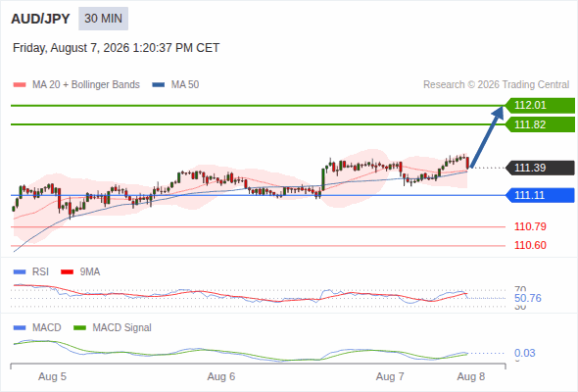
Task: Click the 9MA red legend swatch
Action: 67,272
